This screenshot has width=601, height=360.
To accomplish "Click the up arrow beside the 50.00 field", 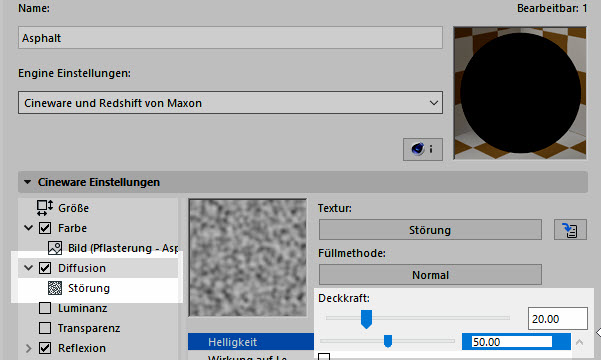I will click(580, 342).
